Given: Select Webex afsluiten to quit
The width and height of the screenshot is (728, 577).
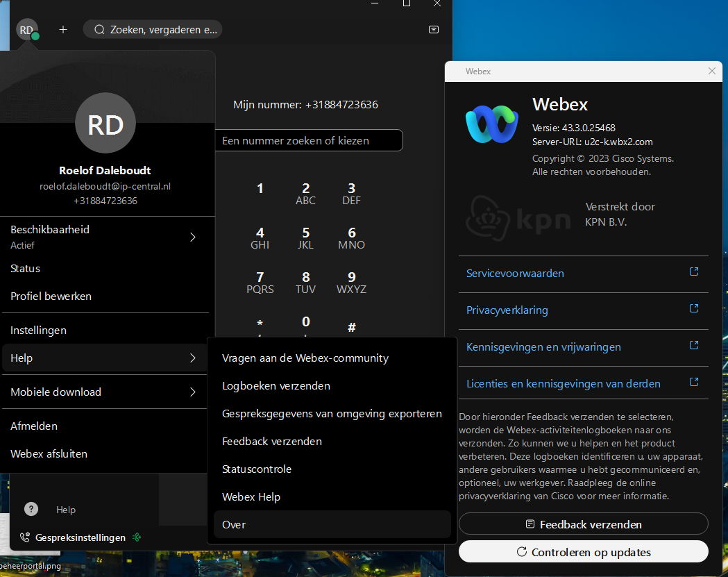Looking at the screenshot, I should pos(105,454).
